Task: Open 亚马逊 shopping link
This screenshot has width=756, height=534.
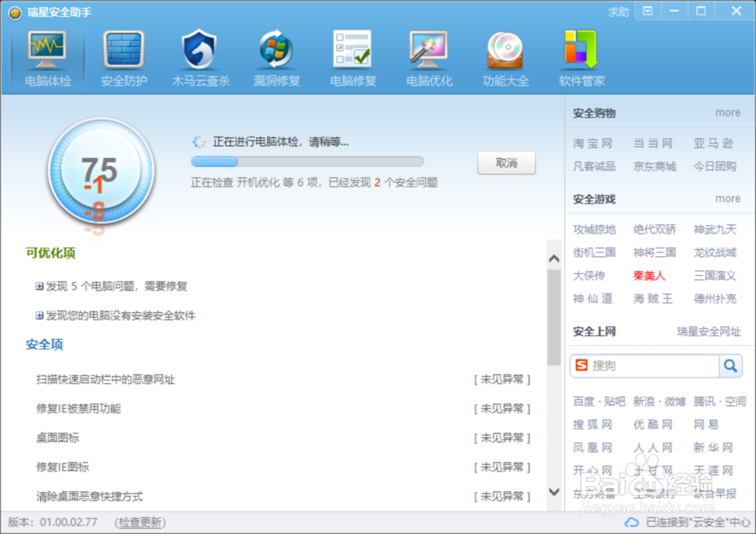Action: [x=713, y=143]
